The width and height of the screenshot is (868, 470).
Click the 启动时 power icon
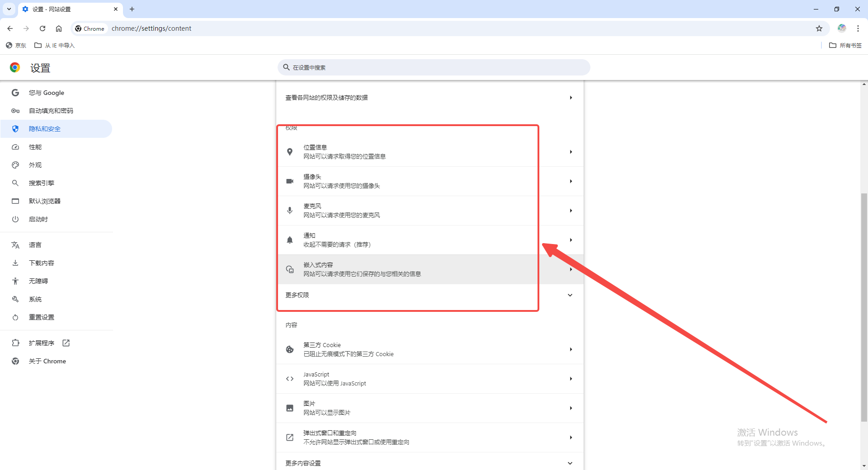click(x=15, y=219)
